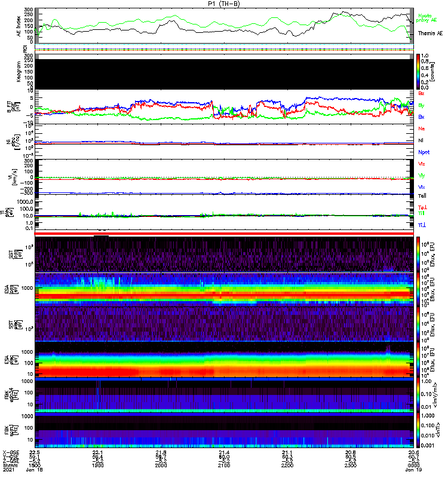448x478 pixels.
Task: Click the SST ions Eflux color bar
Action: click(418, 255)
